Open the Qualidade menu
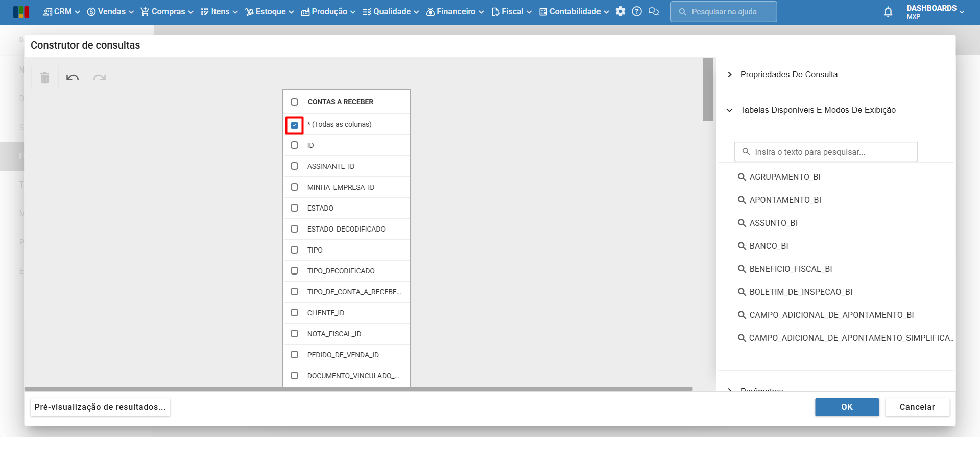Viewport: 980px width, 457px height. 391,11
